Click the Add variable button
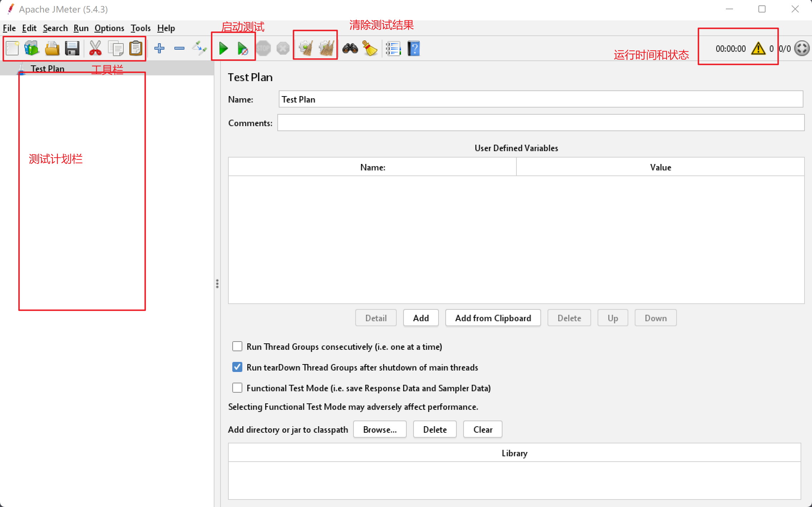This screenshot has height=507, width=812. click(x=421, y=318)
